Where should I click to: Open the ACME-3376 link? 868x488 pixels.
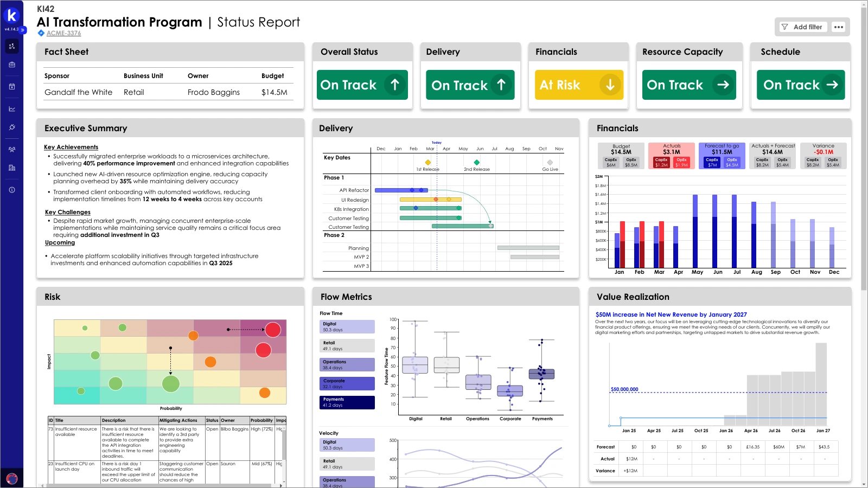click(x=63, y=33)
